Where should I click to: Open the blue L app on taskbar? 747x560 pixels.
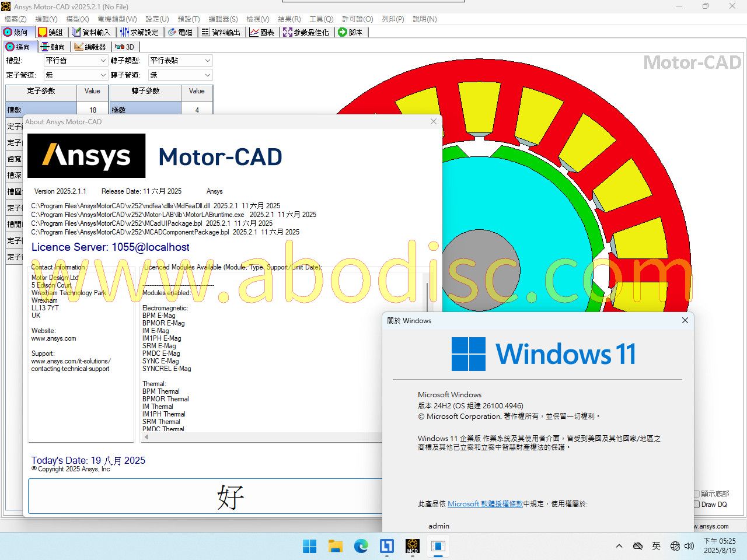coord(387,546)
